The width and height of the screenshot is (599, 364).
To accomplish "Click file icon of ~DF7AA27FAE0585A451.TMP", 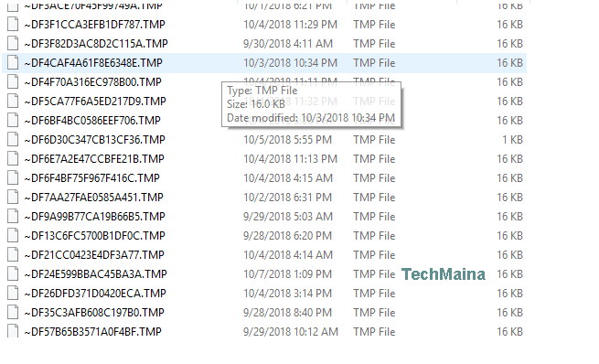I will coord(13,197).
